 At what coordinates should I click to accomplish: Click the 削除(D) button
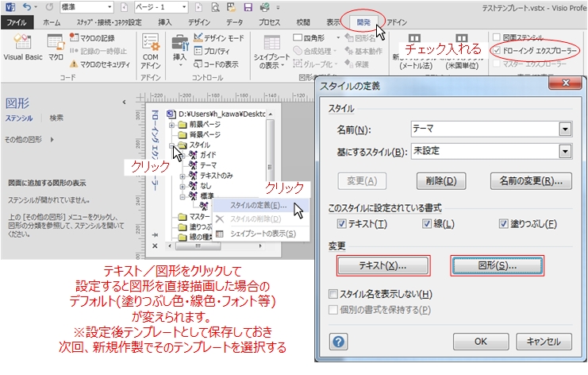coord(441,181)
